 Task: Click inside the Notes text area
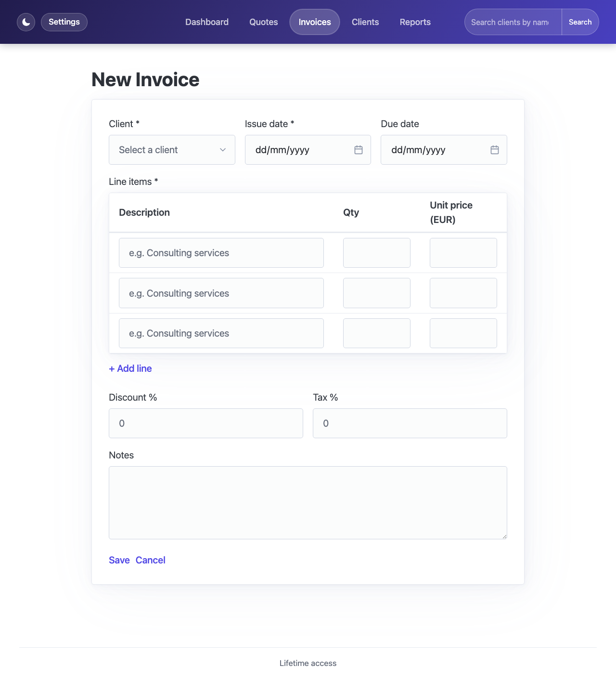click(308, 503)
